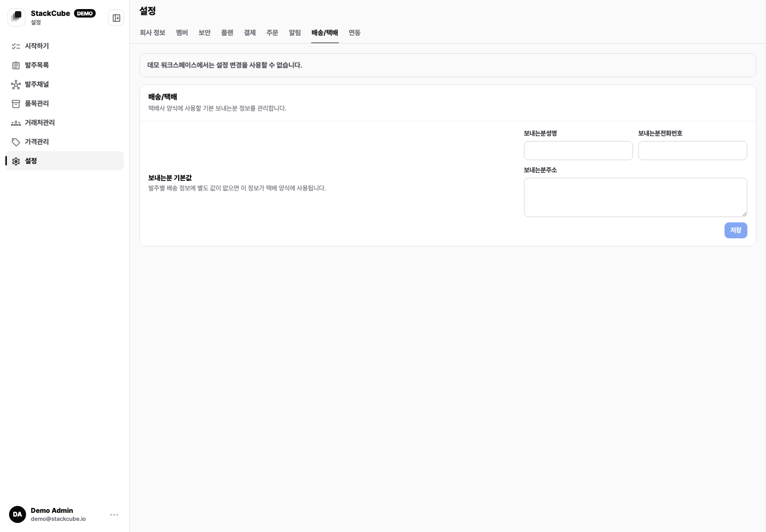Switch to the 결제 tab
This screenshot has width=766, height=532.
pyautogui.click(x=250, y=32)
